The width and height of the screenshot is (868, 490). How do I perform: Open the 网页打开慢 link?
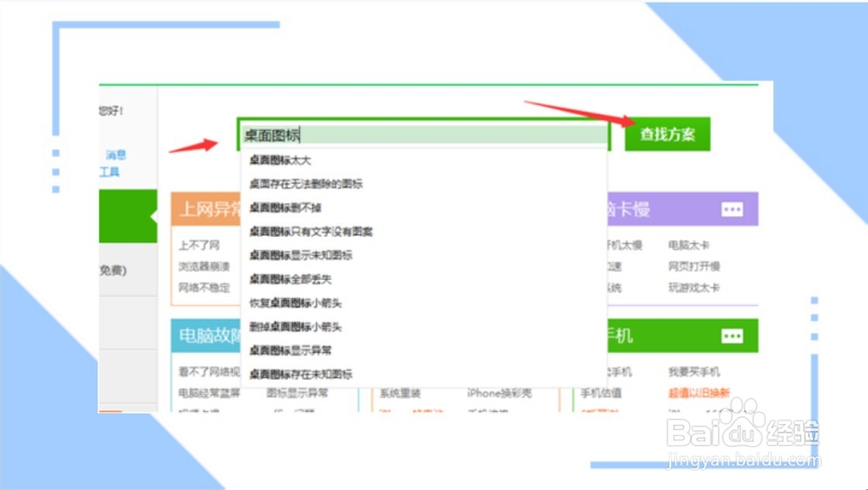(x=694, y=266)
